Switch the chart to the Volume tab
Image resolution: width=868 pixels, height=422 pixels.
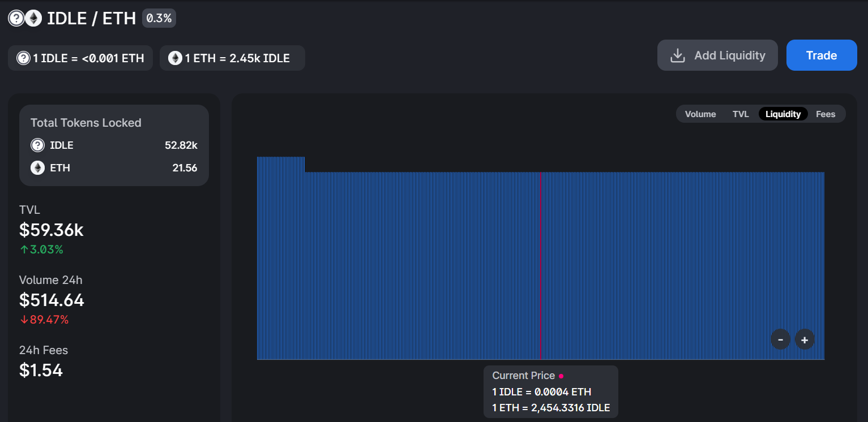click(x=700, y=114)
